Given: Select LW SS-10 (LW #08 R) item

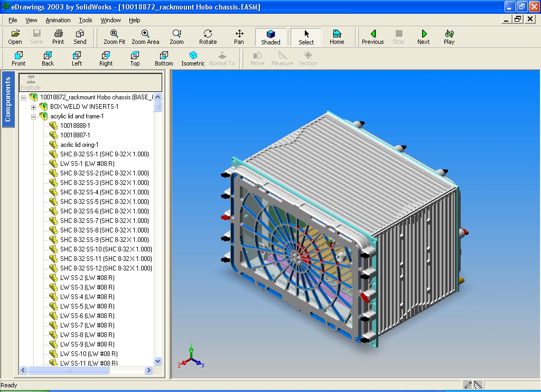Looking at the screenshot, I should pyautogui.click(x=89, y=353).
